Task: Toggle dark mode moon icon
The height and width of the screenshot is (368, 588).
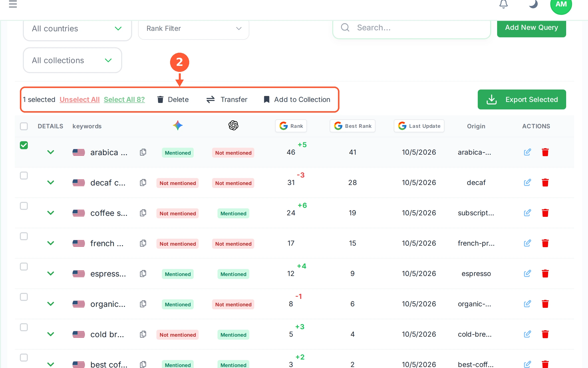Action: pos(533,4)
